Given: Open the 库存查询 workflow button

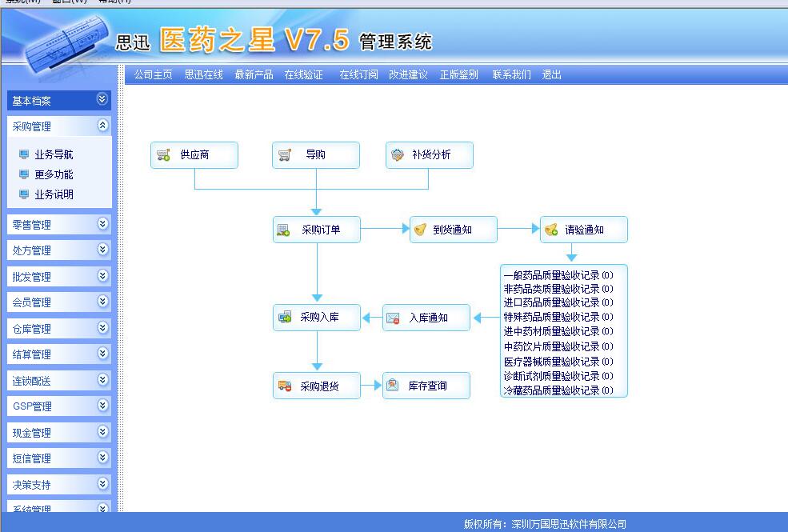Looking at the screenshot, I should (x=426, y=386).
